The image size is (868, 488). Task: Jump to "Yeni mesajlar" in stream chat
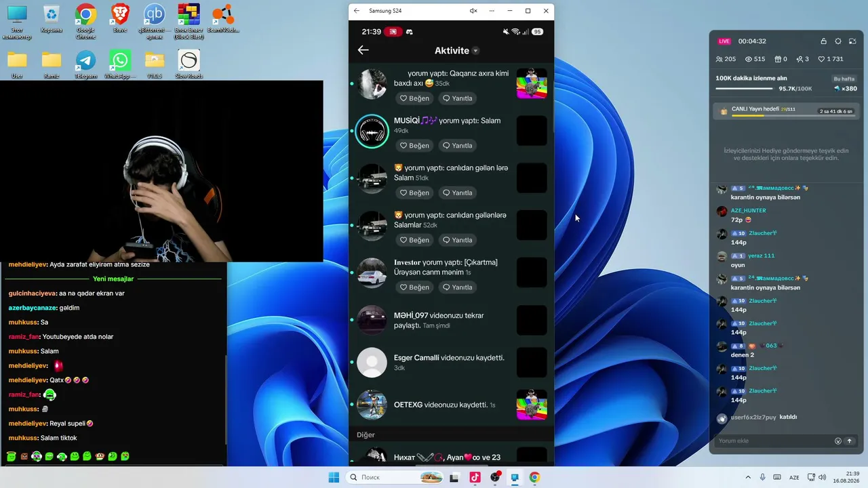point(113,279)
